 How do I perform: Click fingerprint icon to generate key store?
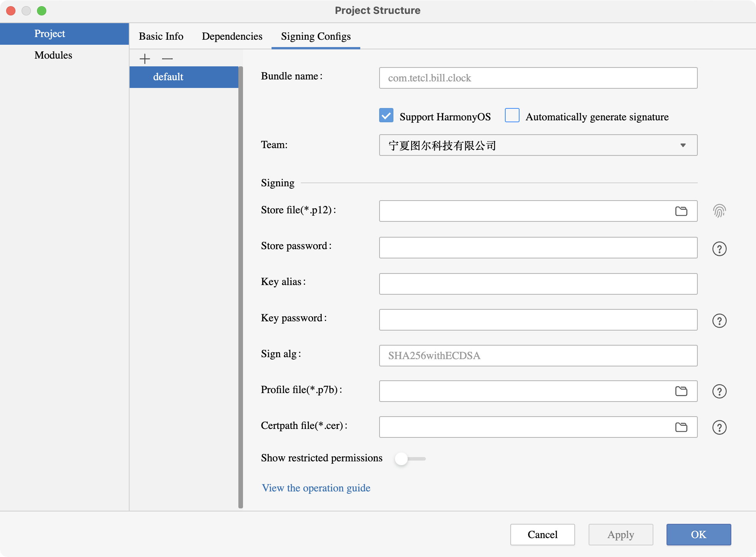tap(719, 211)
